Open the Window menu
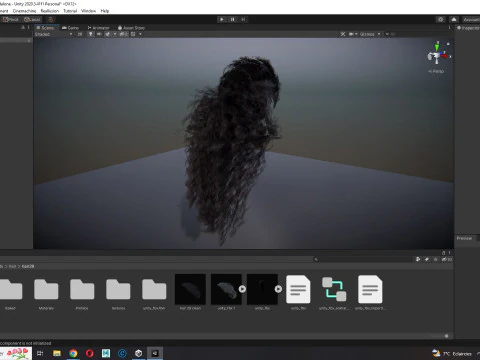This screenshot has height=360, width=480. pyautogui.click(x=88, y=11)
